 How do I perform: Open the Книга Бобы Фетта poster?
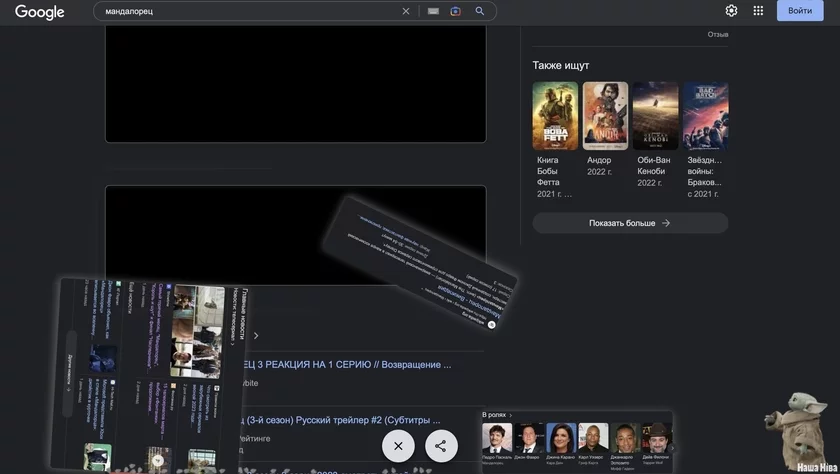(x=555, y=116)
